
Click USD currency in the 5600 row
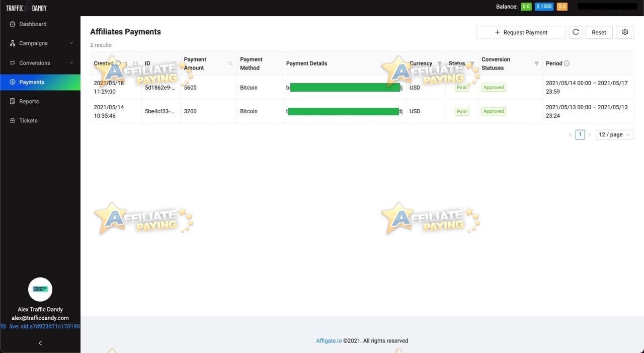point(415,88)
